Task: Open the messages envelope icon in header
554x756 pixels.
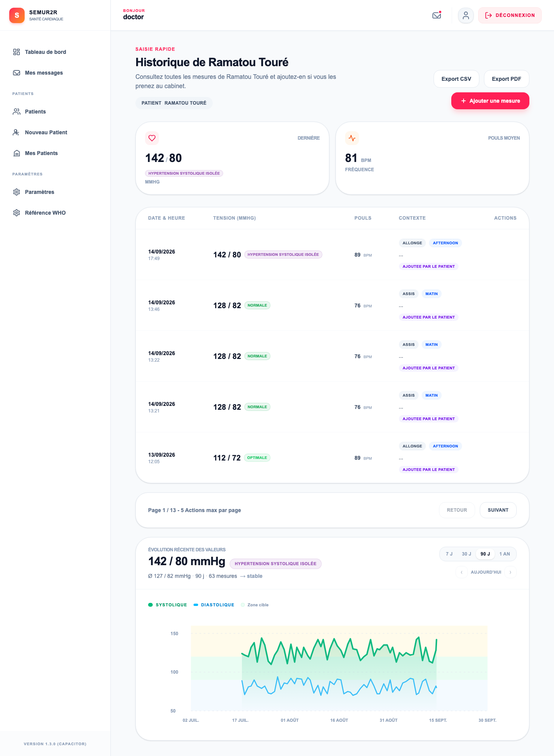Action: [x=437, y=15]
